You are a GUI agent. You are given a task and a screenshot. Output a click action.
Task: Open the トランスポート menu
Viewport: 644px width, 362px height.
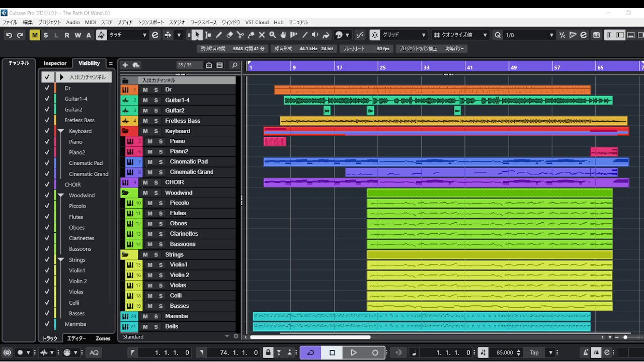[151, 22]
